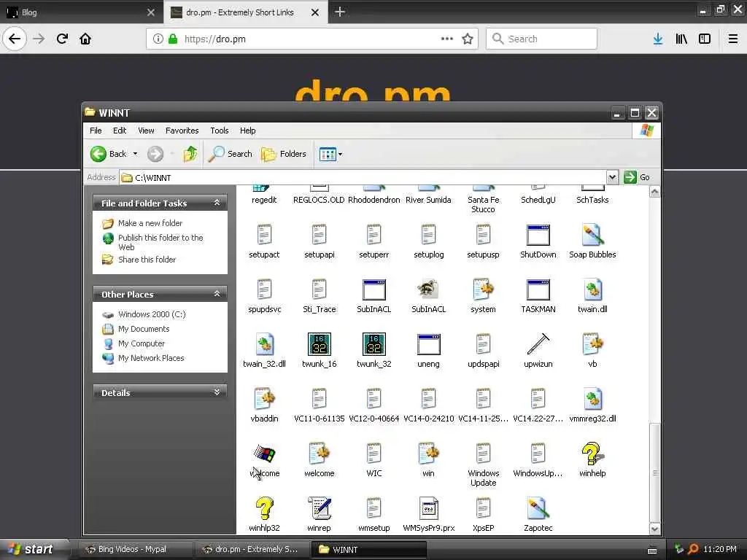This screenshot has width=747, height=560.
Task: Click the WINNT address bar field
Action: click(363, 178)
